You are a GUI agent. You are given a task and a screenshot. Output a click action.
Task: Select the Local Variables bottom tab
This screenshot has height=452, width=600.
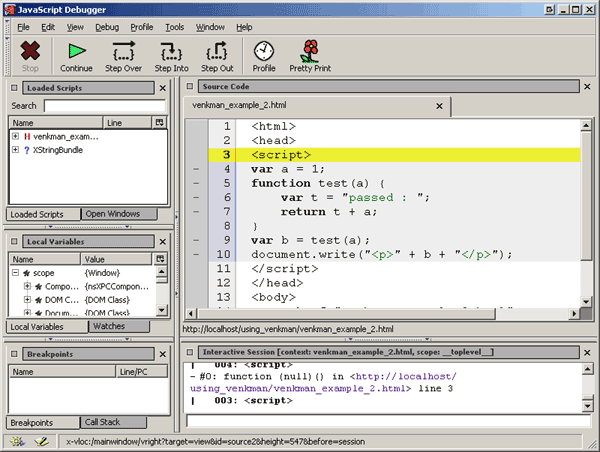[x=47, y=327]
